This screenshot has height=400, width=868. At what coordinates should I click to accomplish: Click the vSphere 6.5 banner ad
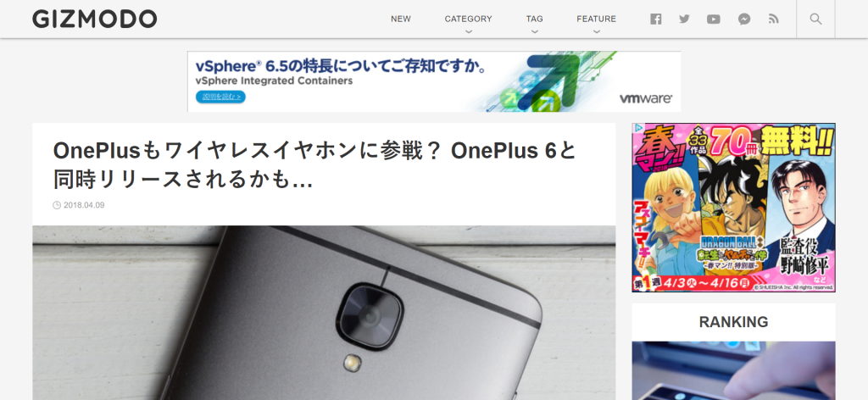(434, 81)
